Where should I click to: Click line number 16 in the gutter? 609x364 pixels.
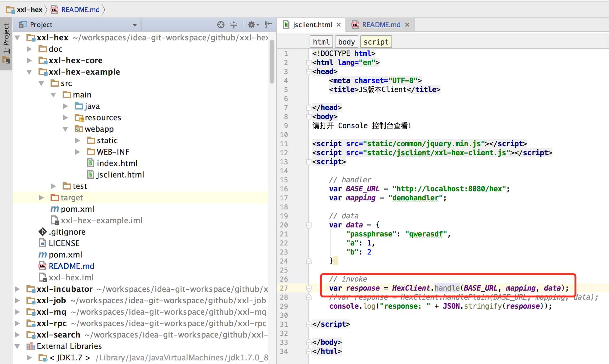click(284, 189)
